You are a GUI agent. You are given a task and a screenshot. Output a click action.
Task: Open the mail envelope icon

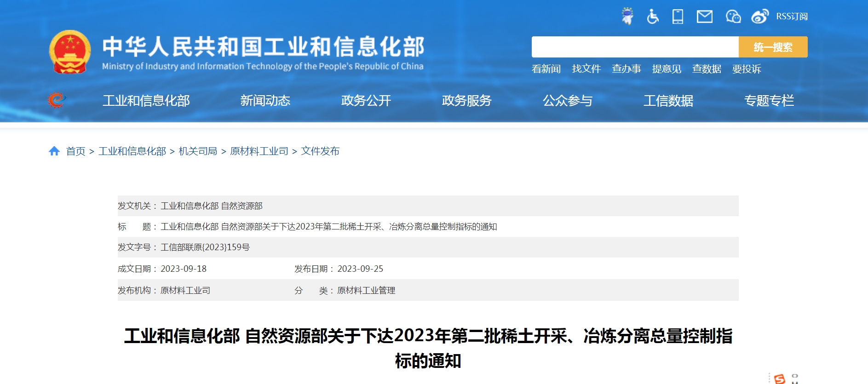point(705,17)
